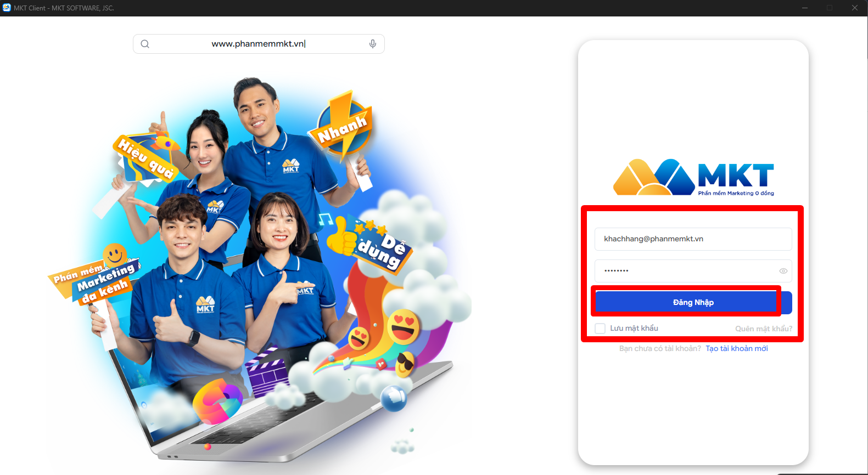
Task: Close the MKT Client window
Action: coord(855,8)
